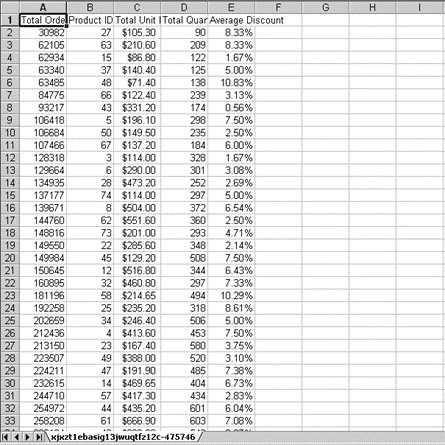Click next sheet navigation arrow
This screenshot has height=445, width=445.
tap(28, 437)
